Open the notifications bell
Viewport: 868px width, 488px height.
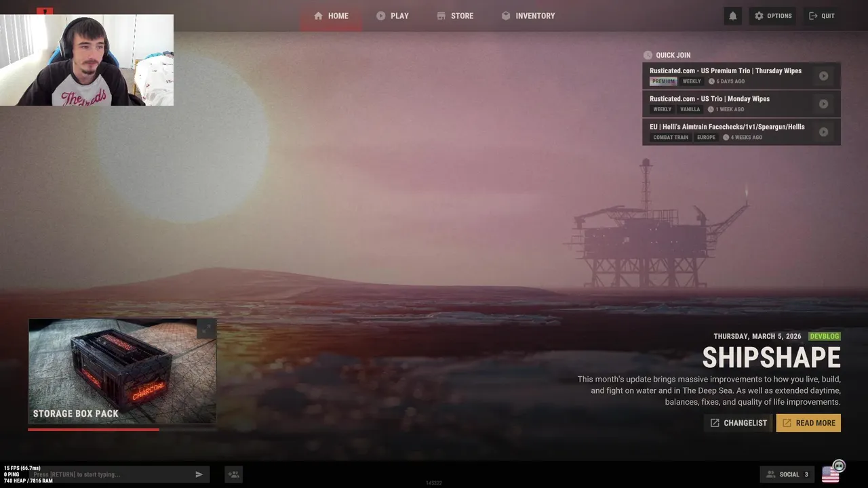coord(732,16)
